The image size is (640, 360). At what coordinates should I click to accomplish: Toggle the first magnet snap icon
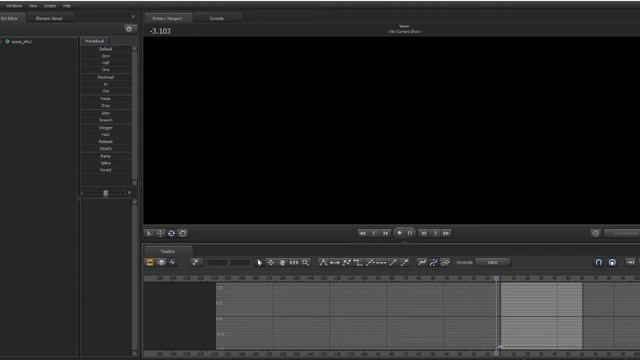tap(598, 262)
